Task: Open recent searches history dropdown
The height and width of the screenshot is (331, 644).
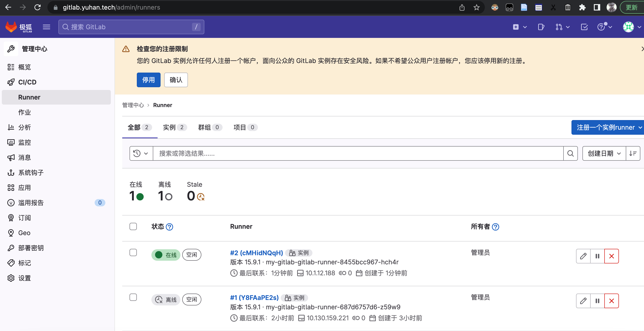Action: pos(141,153)
